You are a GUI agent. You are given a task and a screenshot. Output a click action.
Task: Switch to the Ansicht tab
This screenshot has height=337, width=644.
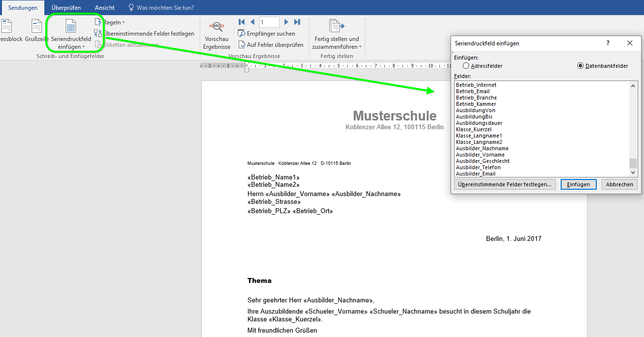pos(105,8)
